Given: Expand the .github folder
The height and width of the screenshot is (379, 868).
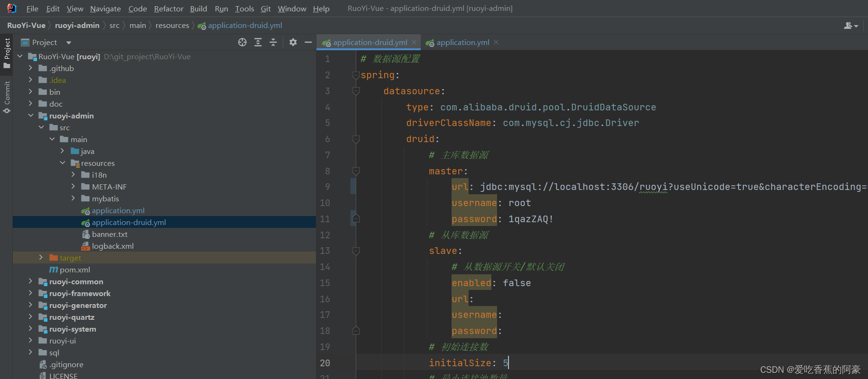Looking at the screenshot, I should point(31,68).
